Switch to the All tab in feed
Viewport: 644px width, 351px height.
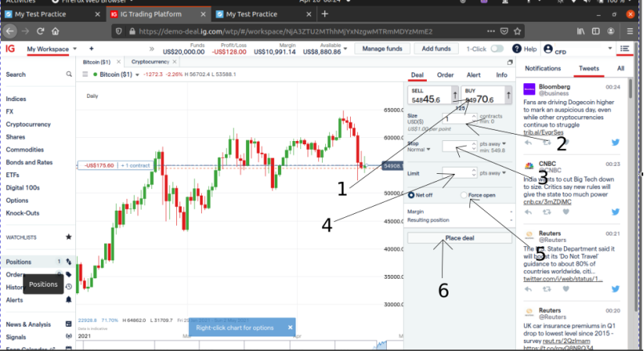(x=620, y=68)
